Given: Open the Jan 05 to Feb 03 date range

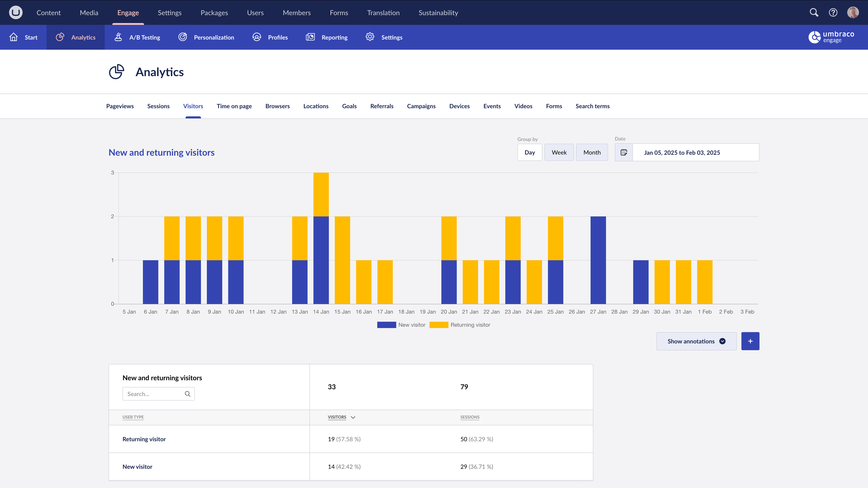Looking at the screenshot, I should click(x=682, y=152).
